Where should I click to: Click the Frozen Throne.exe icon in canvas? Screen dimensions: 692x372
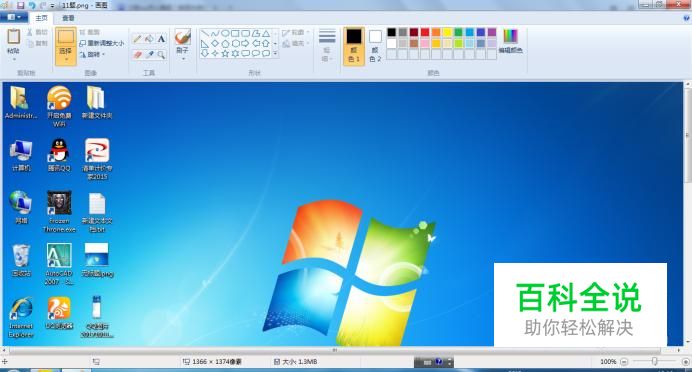59,203
